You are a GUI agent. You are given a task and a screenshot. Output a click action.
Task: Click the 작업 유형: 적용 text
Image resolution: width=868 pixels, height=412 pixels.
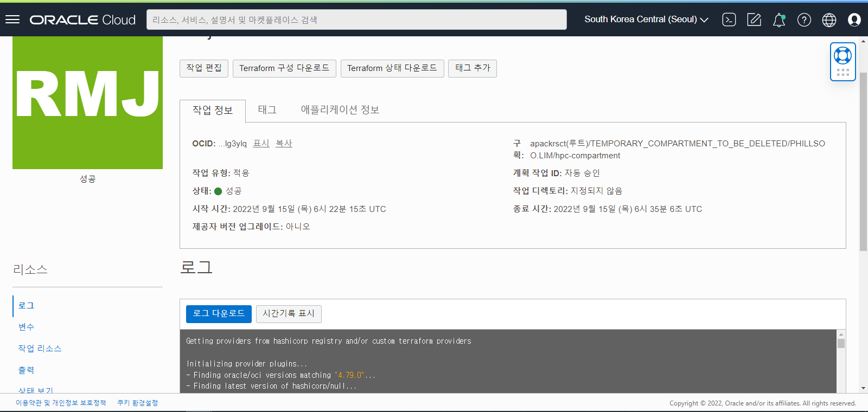tap(221, 173)
